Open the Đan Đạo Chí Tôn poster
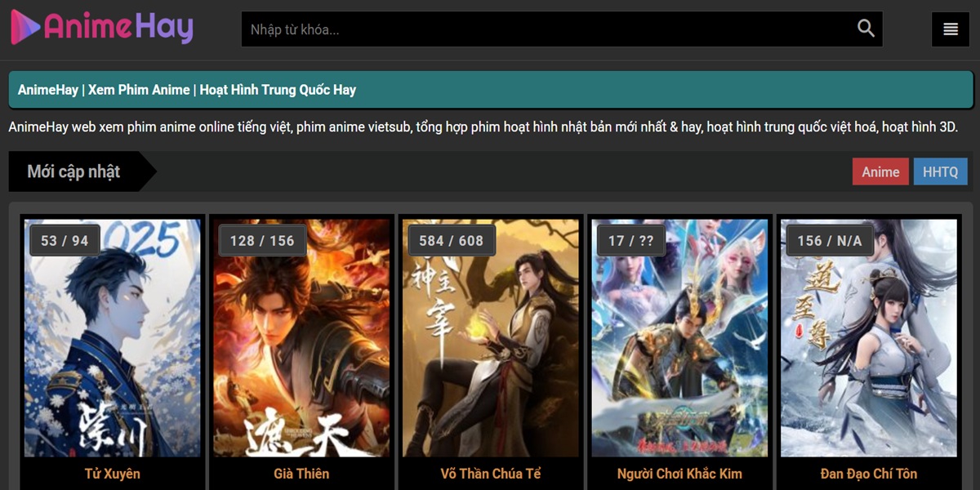This screenshot has height=490, width=980. point(869,338)
